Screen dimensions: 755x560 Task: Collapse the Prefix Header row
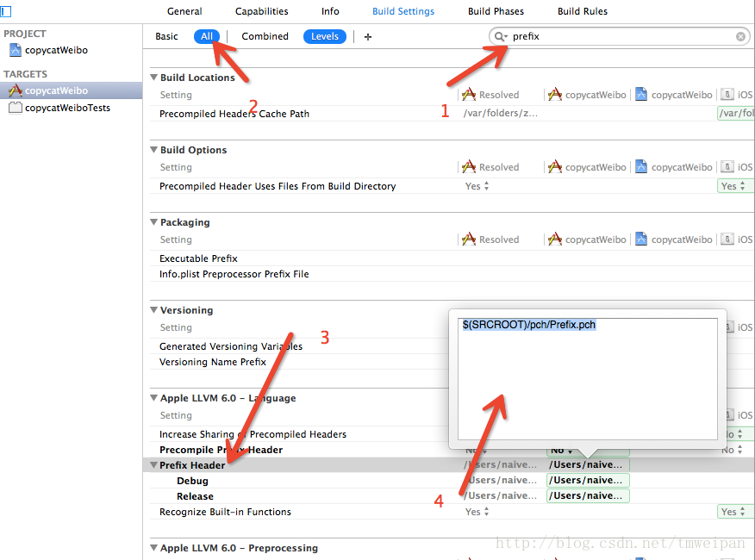[x=153, y=464]
